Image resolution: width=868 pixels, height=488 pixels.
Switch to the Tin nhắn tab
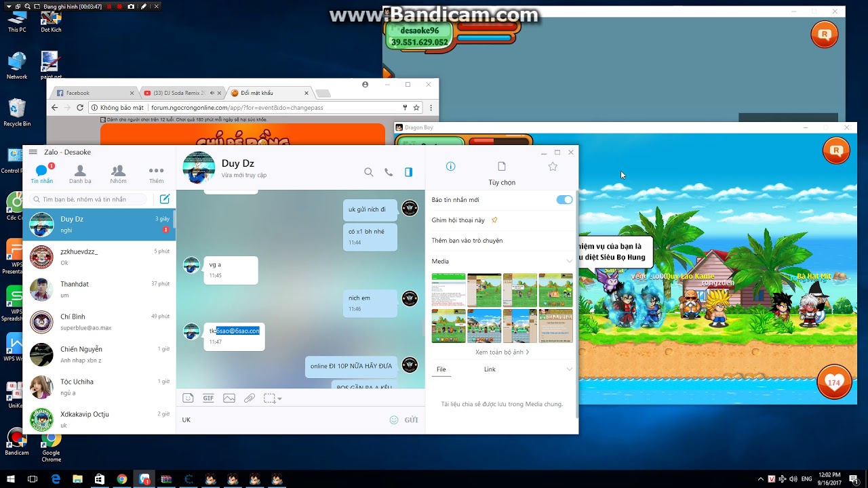tap(41, 174)
